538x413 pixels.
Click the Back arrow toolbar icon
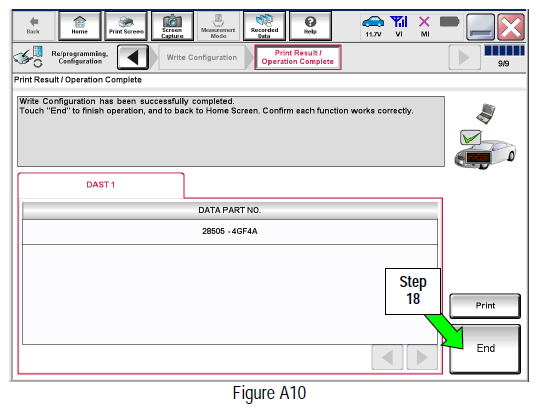(33, 26)
